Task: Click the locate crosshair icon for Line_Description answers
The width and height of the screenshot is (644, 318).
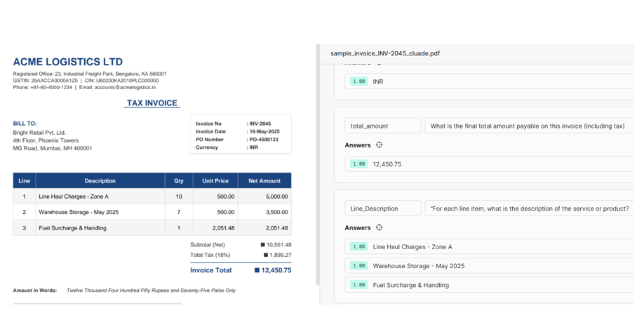Action: tap(379, 227)
